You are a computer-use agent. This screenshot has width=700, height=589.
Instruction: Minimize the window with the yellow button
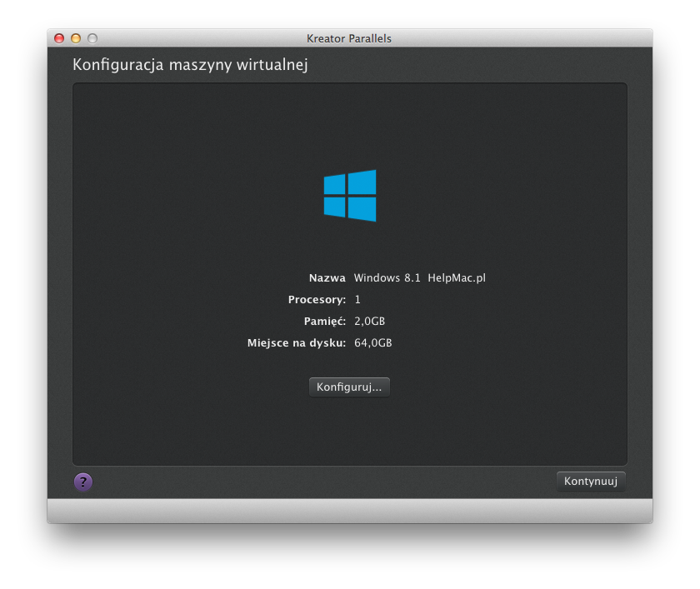tap(76, 38)
